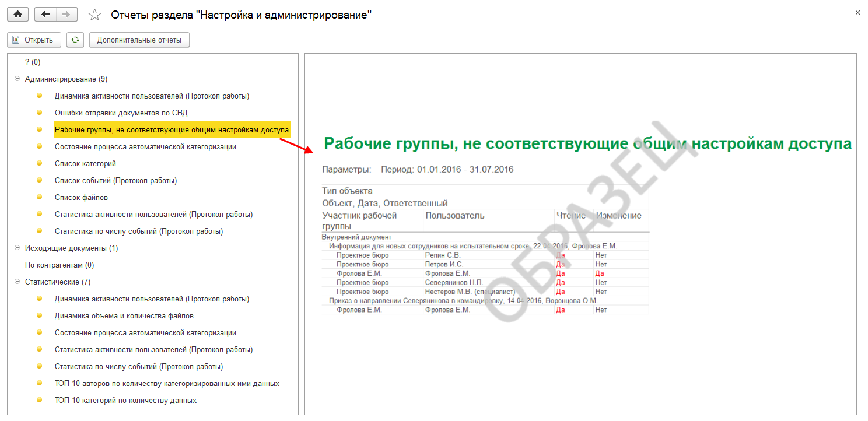The height and width of the screenshot is (421, 868).
Task: Select Статистика активности пользователей under Администрирование
Action: pyautogui.click(x=153, y=214)
